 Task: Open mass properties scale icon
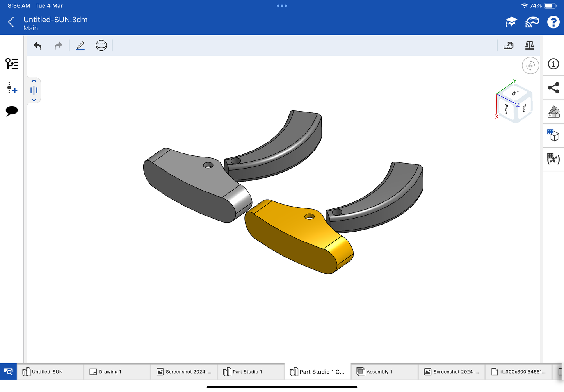pyautogui.click(x=529, y=46)
